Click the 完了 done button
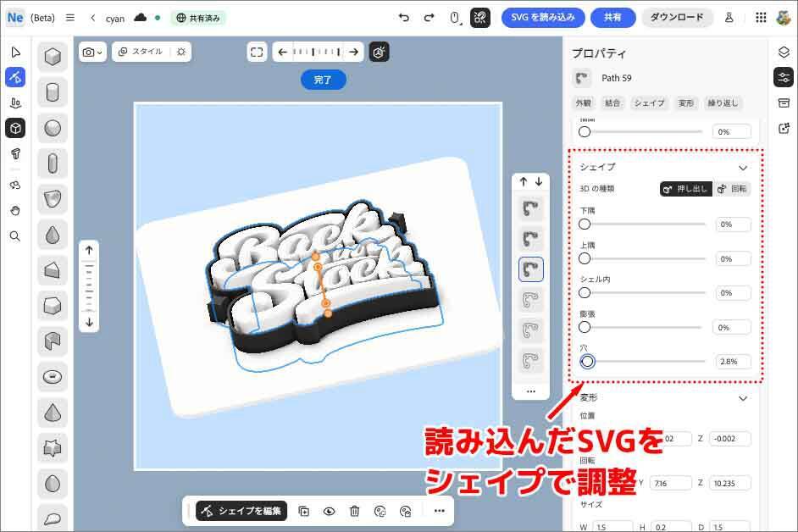The height and width of the screenshot is (532, 798). click(323, 80)
